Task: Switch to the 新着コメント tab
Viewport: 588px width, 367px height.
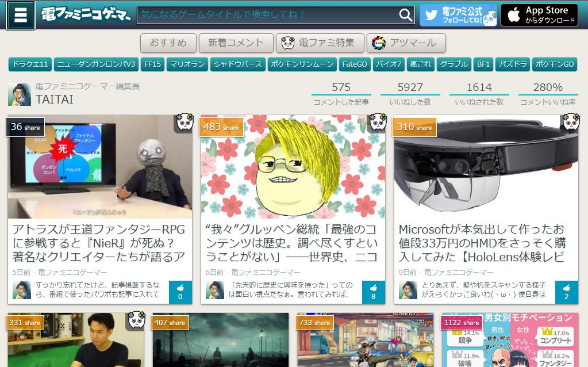Action: click(236, 43)
